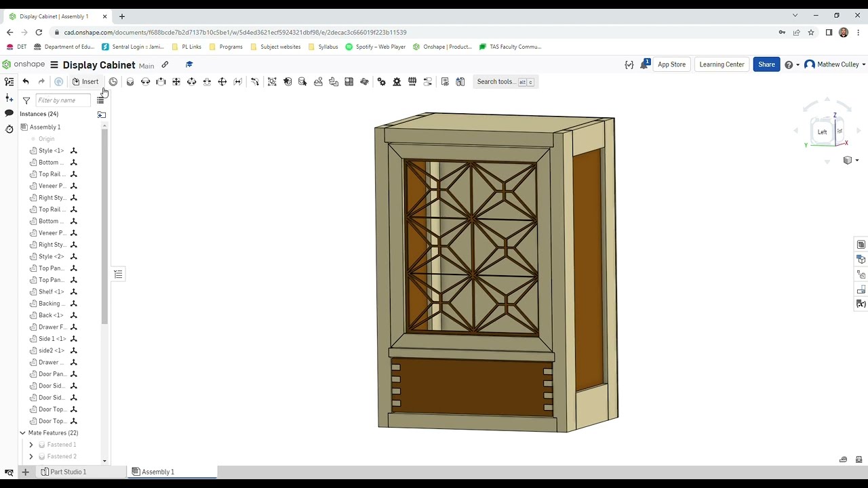Select the Revolute mate tool
Viewport: 868px width, 488px height.
click(145, 82)
